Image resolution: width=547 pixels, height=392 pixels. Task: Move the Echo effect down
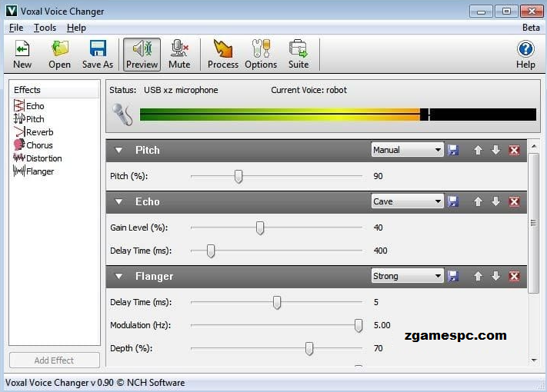(495, 201)
